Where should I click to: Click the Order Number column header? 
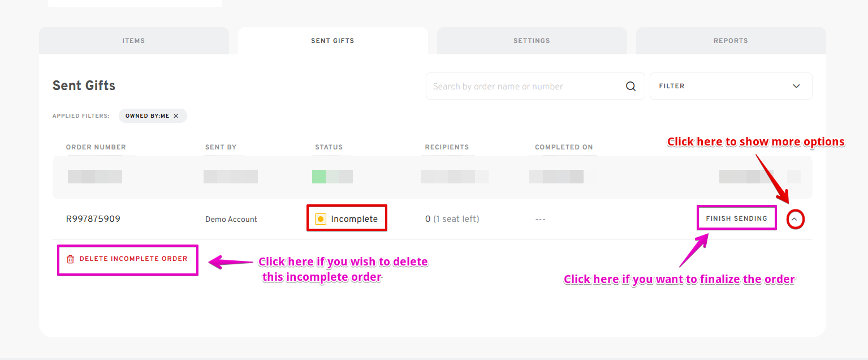96,147
